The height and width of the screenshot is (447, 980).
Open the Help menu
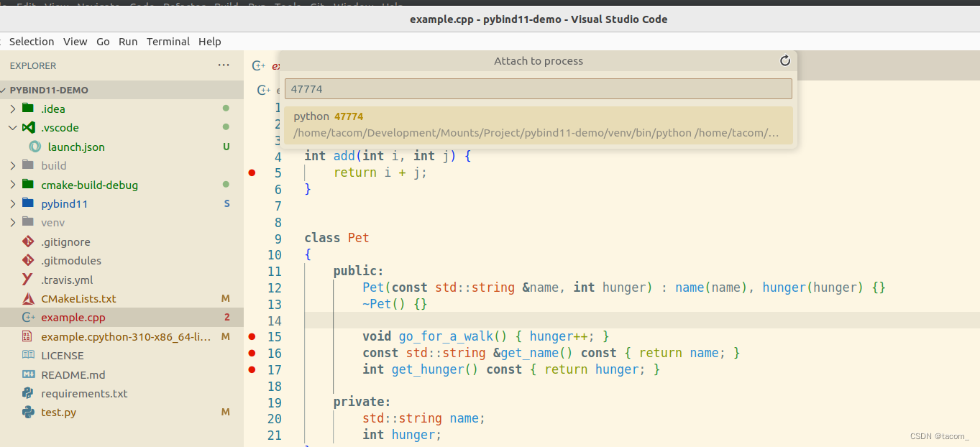coord(209,42)
